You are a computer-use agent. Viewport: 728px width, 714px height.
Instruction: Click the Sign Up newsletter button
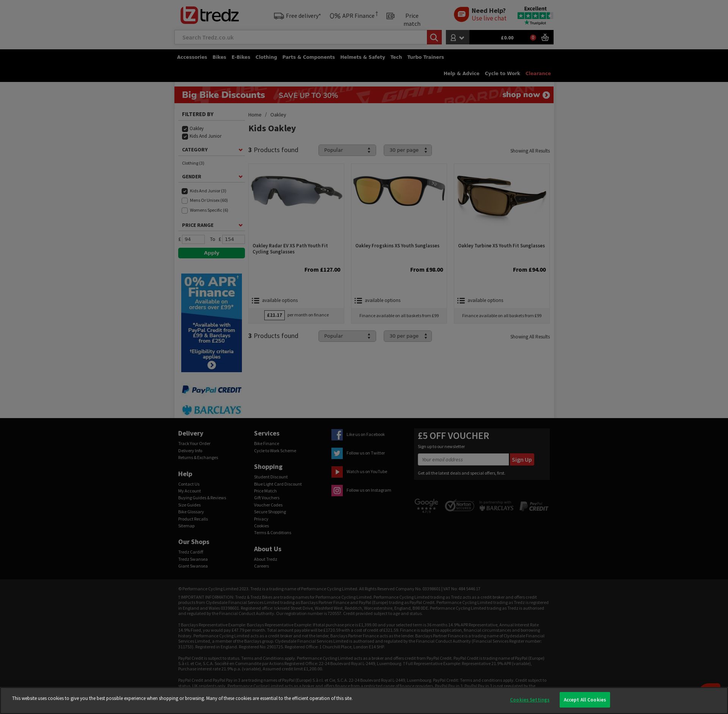tap(522, 460)
